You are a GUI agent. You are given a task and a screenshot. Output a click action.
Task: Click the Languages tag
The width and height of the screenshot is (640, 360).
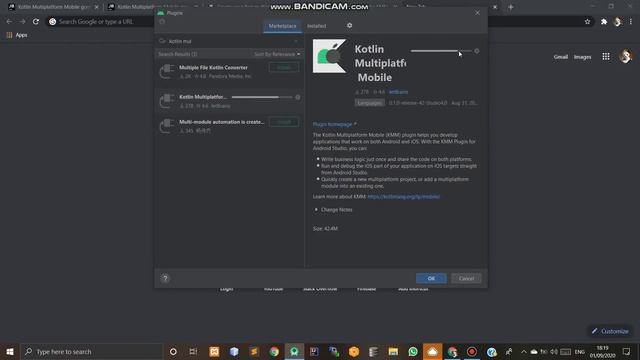[x=369, y=103]
